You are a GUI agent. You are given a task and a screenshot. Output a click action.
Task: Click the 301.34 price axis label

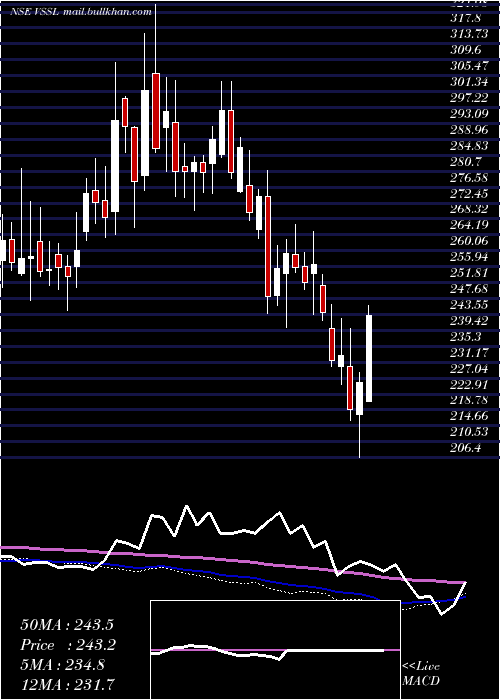tap(469, 83)
